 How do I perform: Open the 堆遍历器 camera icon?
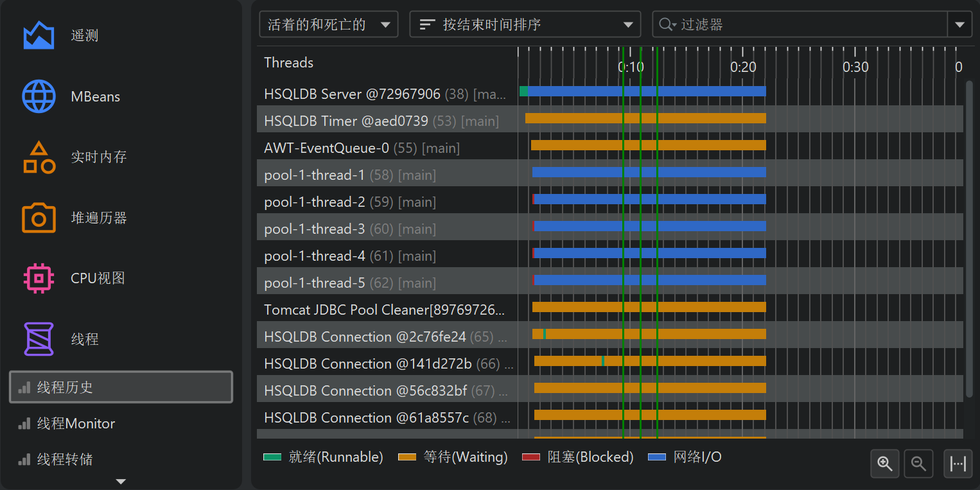coord(39,218)
